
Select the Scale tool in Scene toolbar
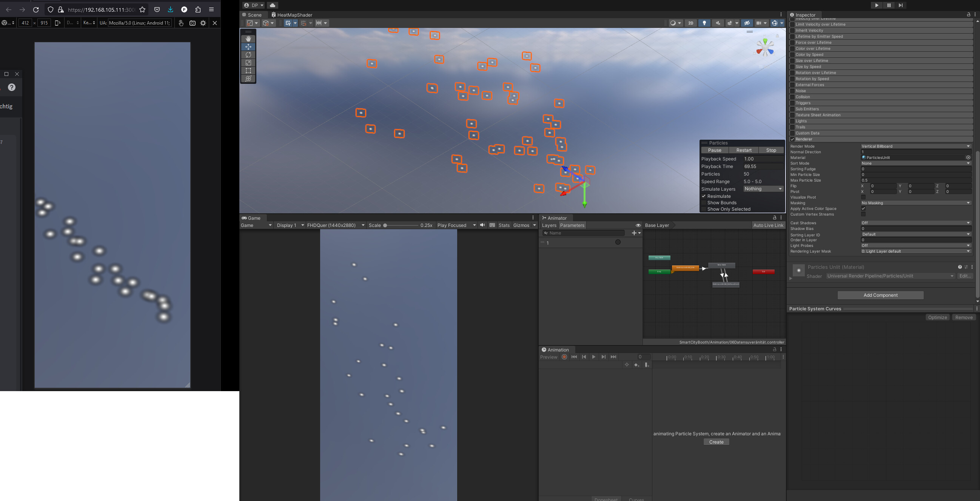pos(248,63)
